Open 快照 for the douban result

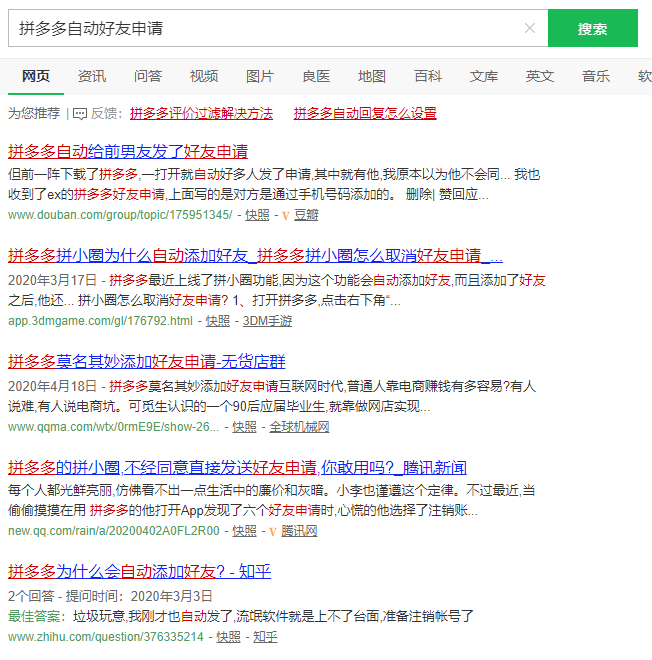[x=257, y=215]
